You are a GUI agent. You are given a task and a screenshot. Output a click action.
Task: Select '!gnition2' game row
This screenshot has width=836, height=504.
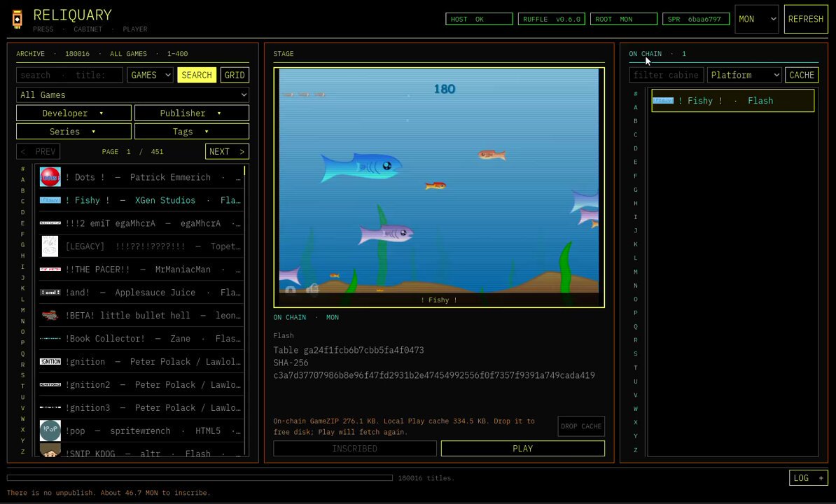point(141,385)
